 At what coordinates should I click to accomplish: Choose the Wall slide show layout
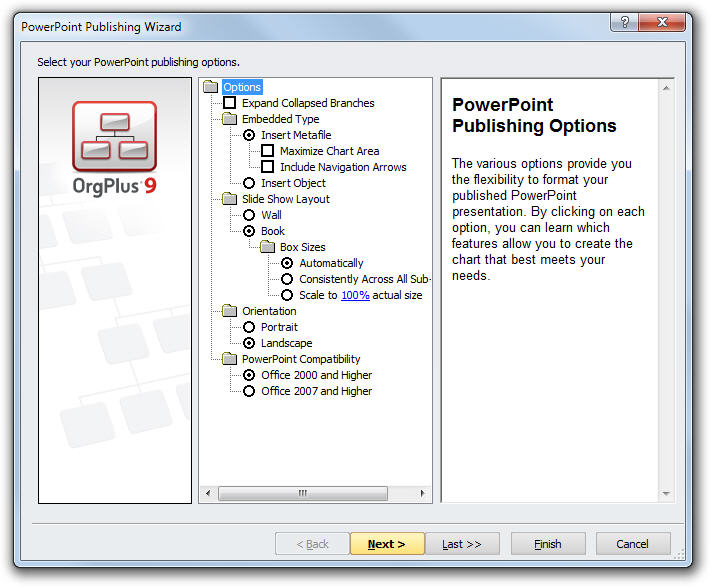point(249,215)
